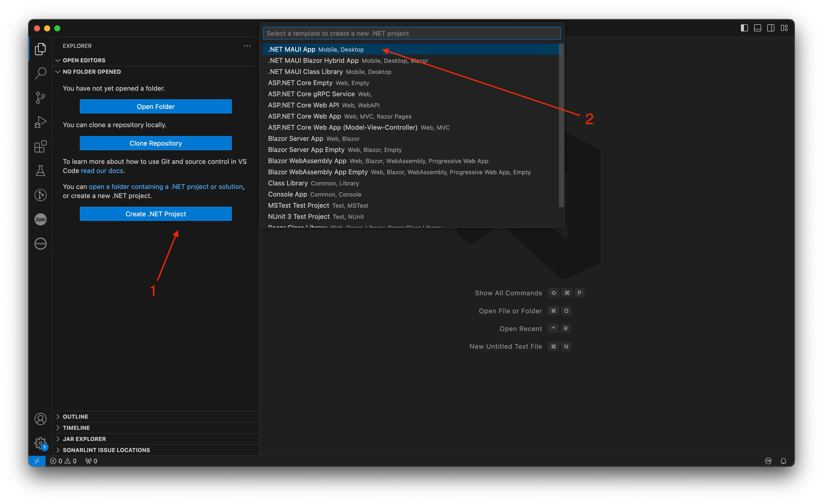Viewport: 823px width, 504px height.
Task: Expand the Timeline section
Action: pos(156,428)
